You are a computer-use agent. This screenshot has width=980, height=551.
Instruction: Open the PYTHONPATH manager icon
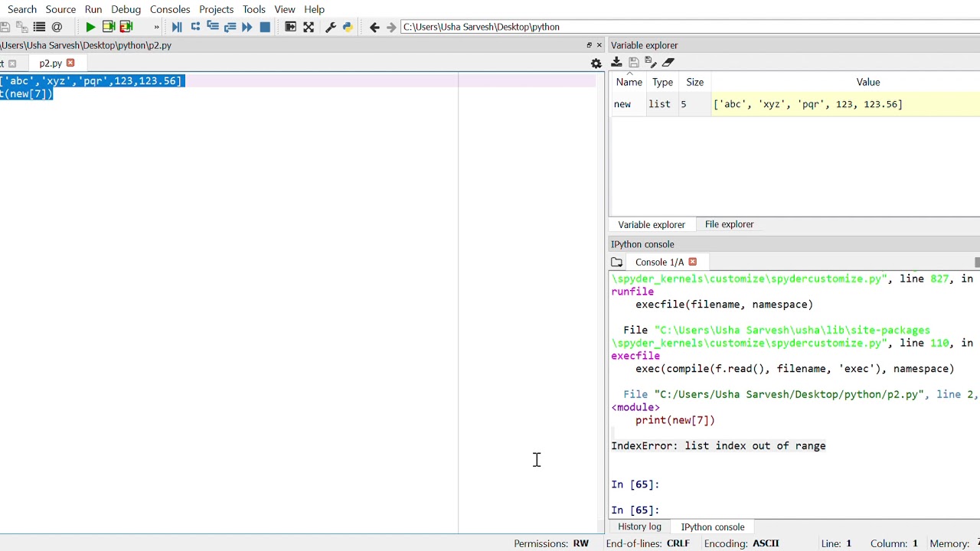point(348,27)
